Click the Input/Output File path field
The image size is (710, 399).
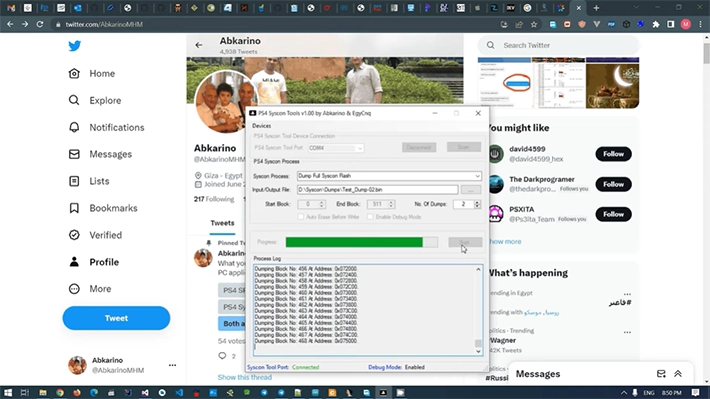(377, 190)
